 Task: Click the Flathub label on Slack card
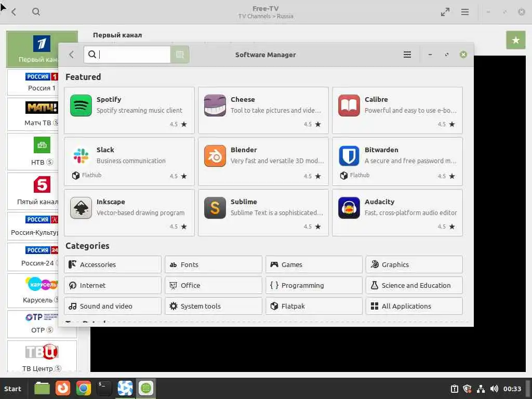(x=91, y=175)
